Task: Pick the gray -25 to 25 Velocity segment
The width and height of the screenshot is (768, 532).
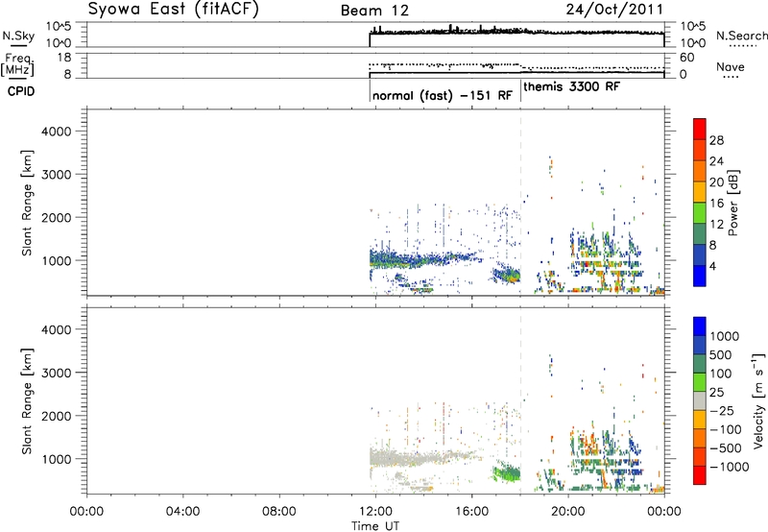Action: (700, 400)
